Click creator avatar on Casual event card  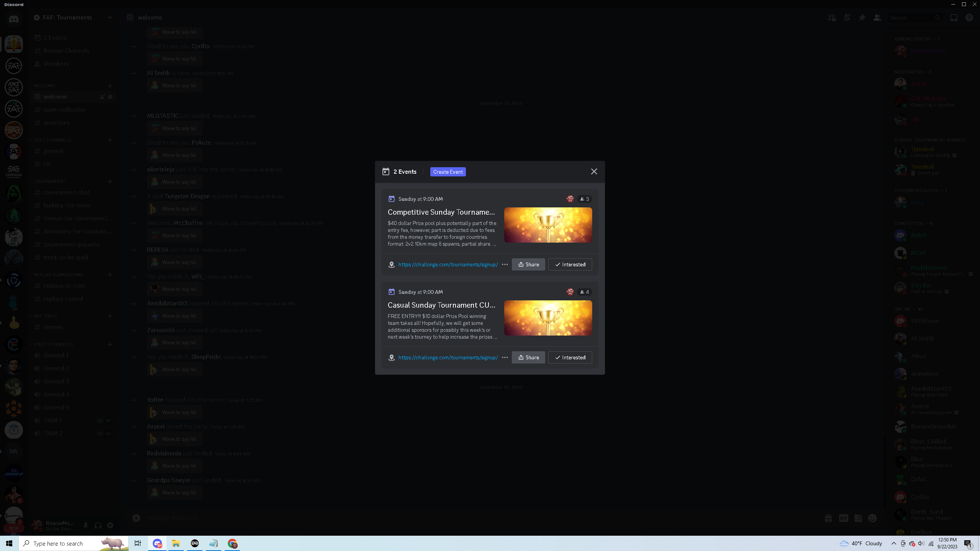(x=570, y=292)
